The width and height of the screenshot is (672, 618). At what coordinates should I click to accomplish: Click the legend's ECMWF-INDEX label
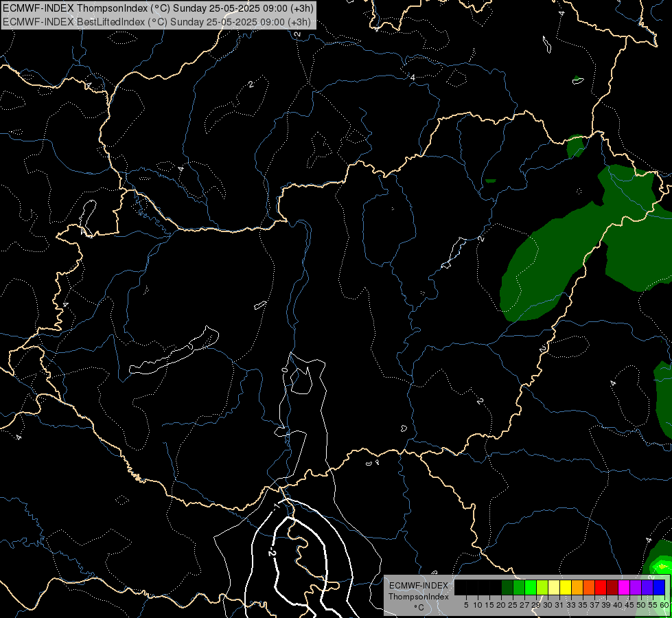[419, 586]
